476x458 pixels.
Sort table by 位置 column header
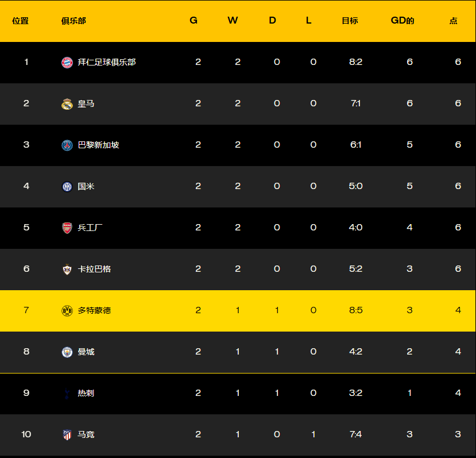point(21,21)
